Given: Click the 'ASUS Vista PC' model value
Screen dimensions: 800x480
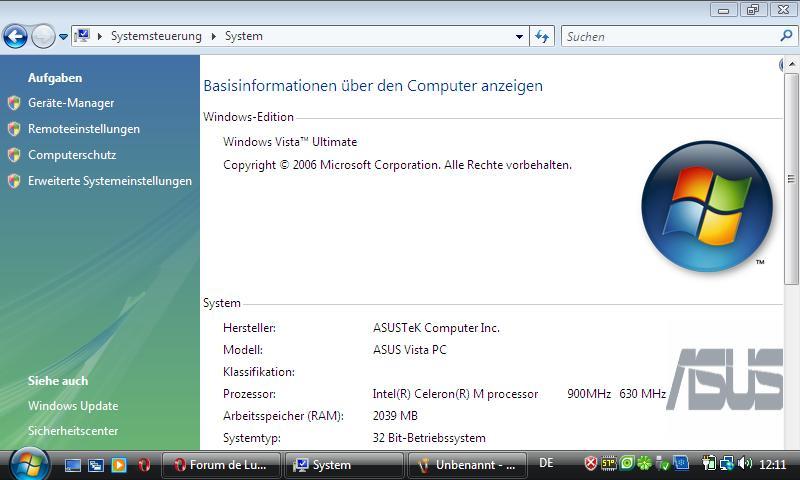Looking at the screenshot, I should click(410, 350).
